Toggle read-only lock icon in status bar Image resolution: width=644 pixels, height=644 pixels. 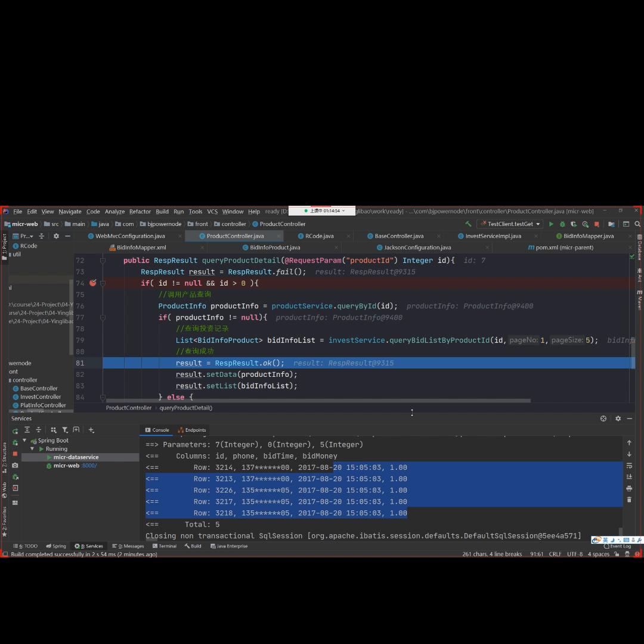coord(617,554)
